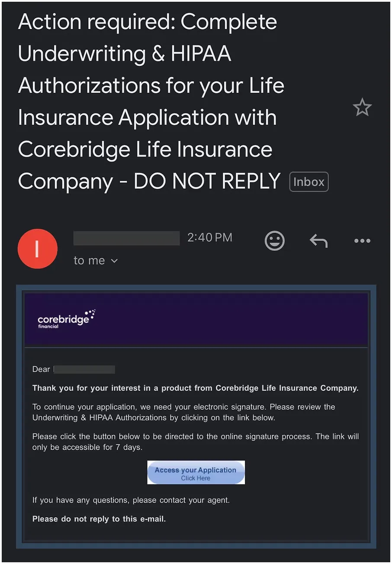Tap the 'to me' recipient text
The width and height of the screenshot is (392, 564).
pyautogui.click(x=89, y=260)
